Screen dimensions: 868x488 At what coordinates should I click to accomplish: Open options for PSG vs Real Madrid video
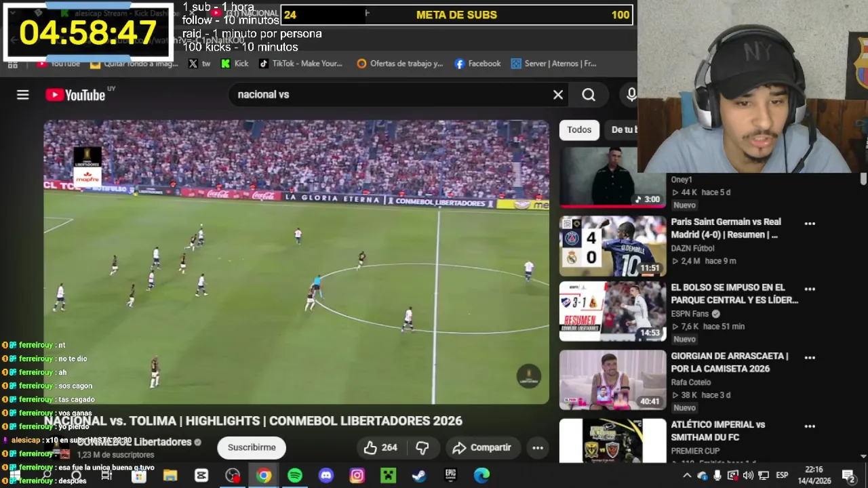pos(810,223)
